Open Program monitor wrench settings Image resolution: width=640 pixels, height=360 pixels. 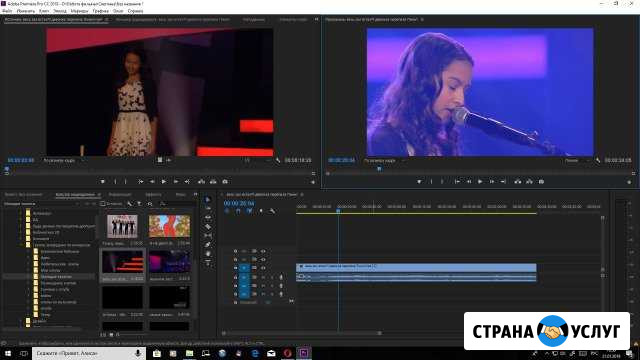[598, 161]
